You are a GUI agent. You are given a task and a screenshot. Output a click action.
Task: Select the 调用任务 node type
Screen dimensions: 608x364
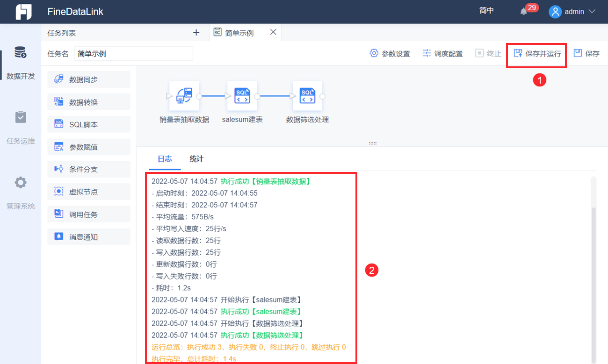[89, 214]
